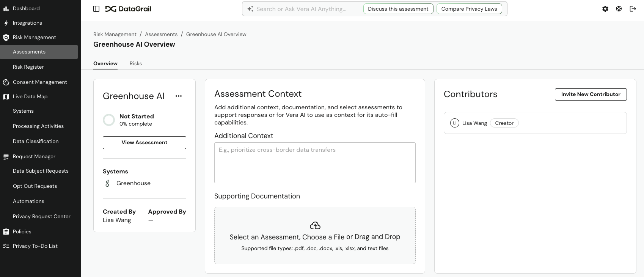Open settings gear icon in header
Screen dimensions: 644x277
605,9
